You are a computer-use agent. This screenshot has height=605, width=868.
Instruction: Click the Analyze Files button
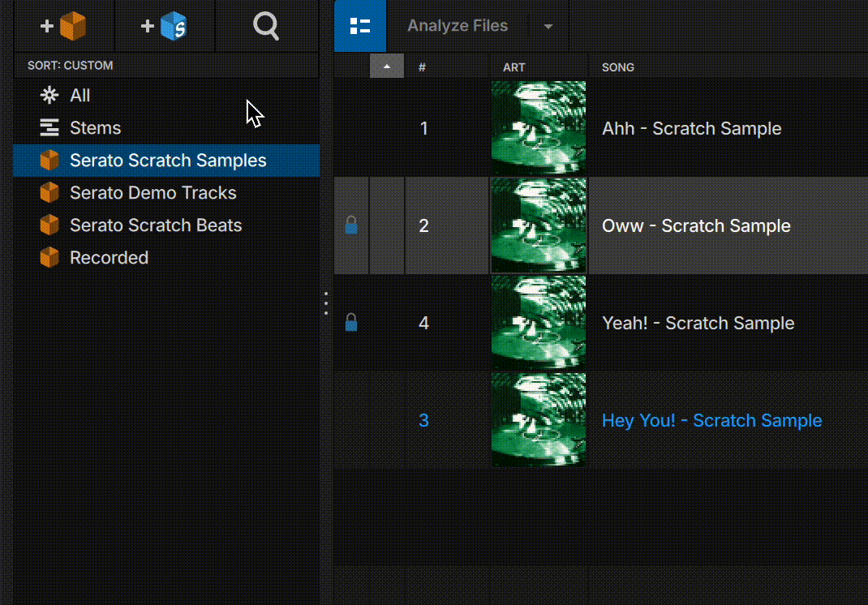458,25
